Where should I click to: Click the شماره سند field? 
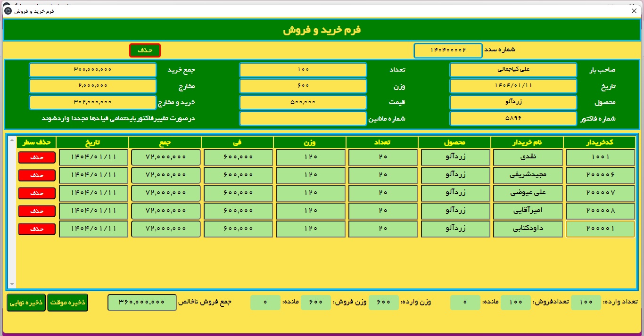click(x=448, y=50)
